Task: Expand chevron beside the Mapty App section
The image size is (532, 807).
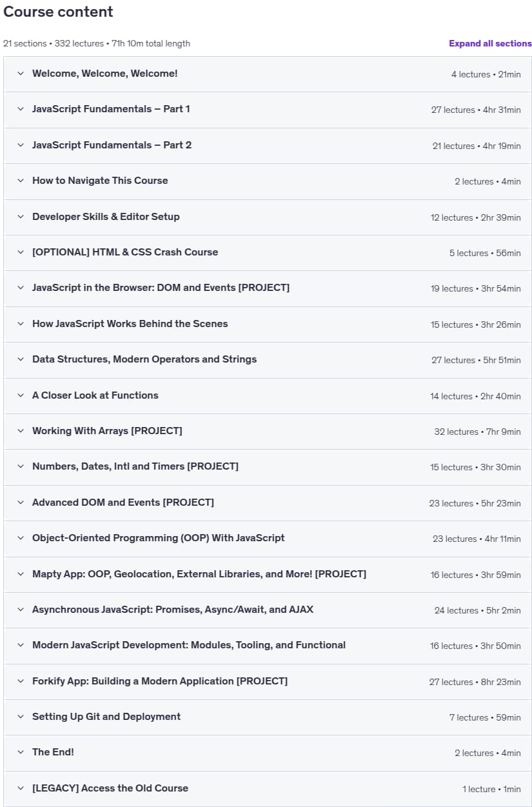Action: pos(21,575)
